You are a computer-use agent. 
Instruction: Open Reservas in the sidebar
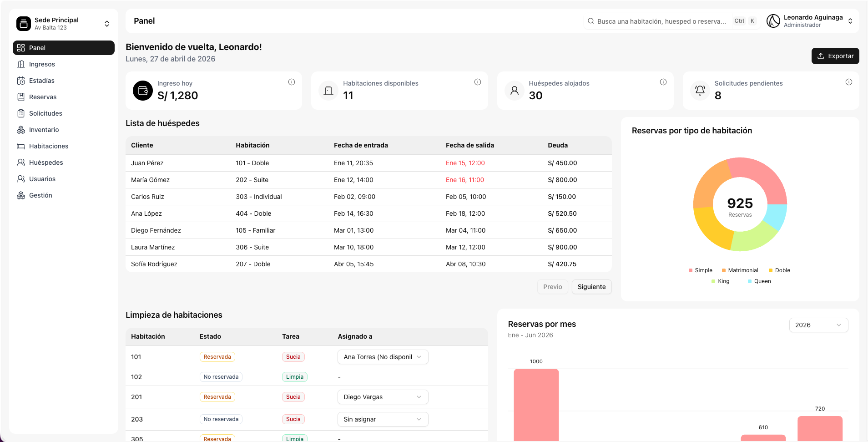click(43, 97)
